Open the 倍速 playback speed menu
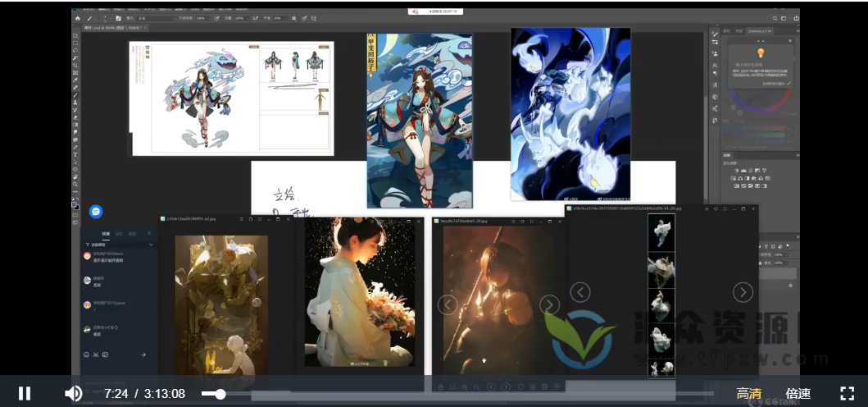Image resolution: width=868 pixels, height=407 pixels. pos(798,393)
